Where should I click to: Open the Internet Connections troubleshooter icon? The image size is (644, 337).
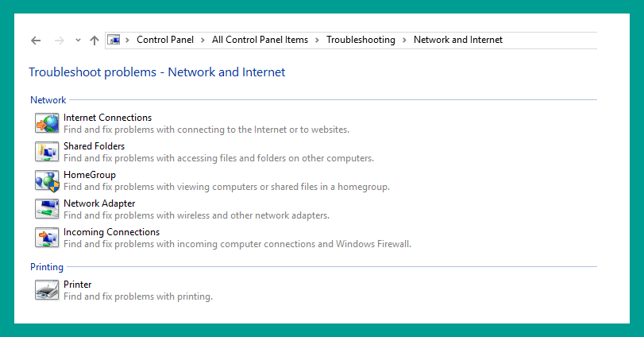(x=47, y=123)
